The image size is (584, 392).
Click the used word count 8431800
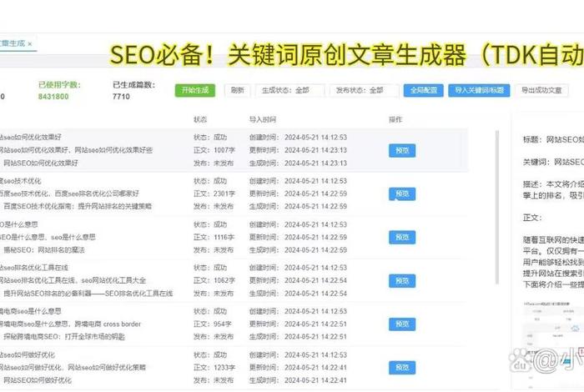53,97
